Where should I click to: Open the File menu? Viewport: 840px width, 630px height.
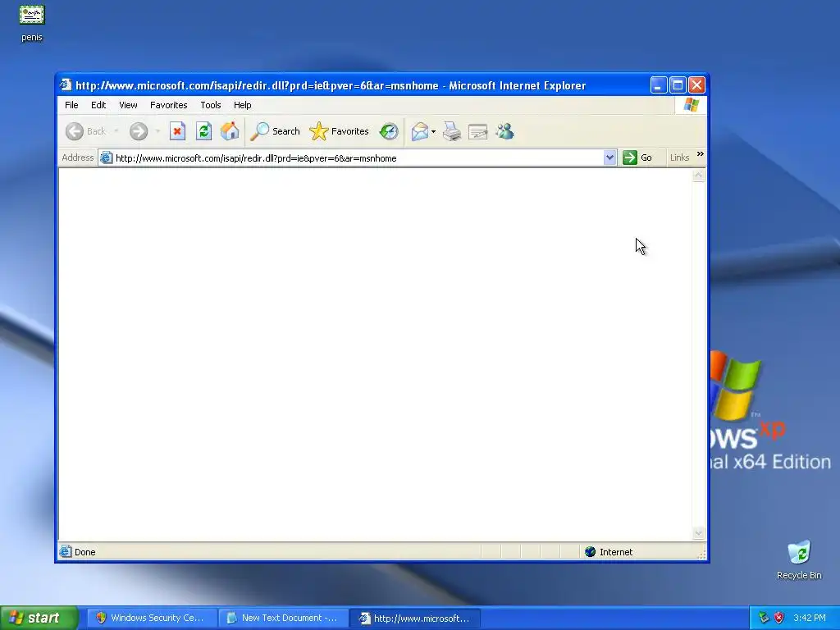(71, 105)
